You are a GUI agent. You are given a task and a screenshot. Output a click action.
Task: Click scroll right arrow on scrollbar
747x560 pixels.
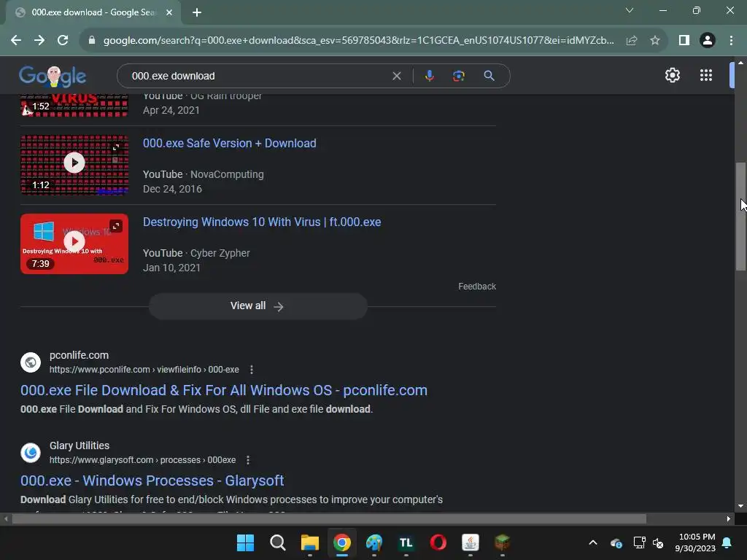point(729,518)
